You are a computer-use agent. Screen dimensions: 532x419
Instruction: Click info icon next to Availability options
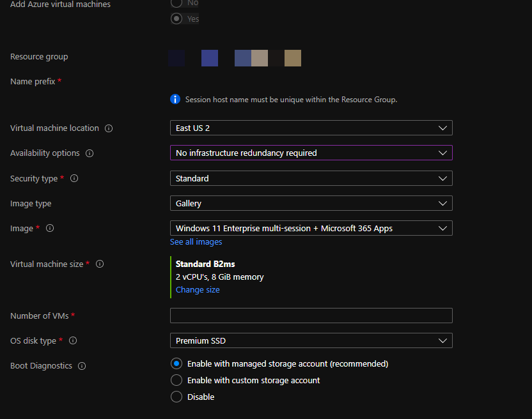(x=90, y=153)
